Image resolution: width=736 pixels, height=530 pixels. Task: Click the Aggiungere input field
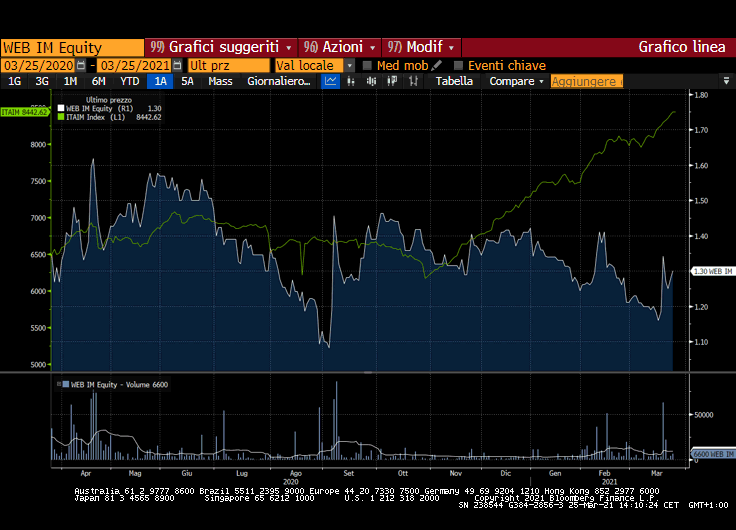click(x=586, y=81)
